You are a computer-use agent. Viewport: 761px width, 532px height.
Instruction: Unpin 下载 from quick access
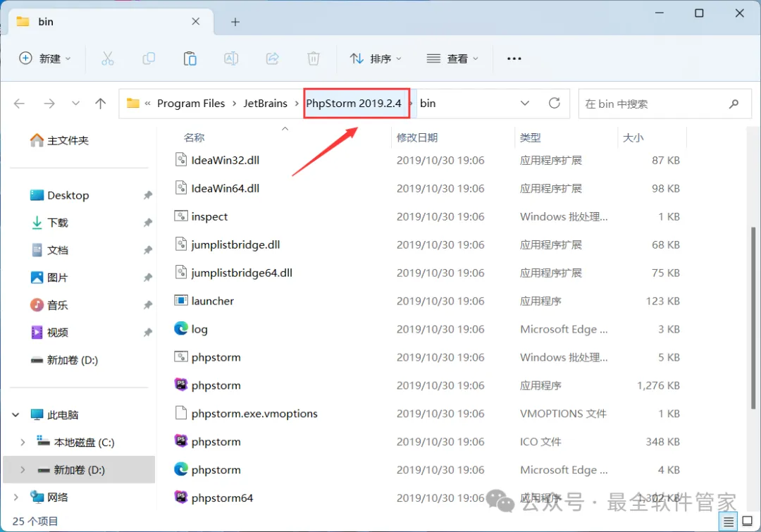tap(147, 223)
